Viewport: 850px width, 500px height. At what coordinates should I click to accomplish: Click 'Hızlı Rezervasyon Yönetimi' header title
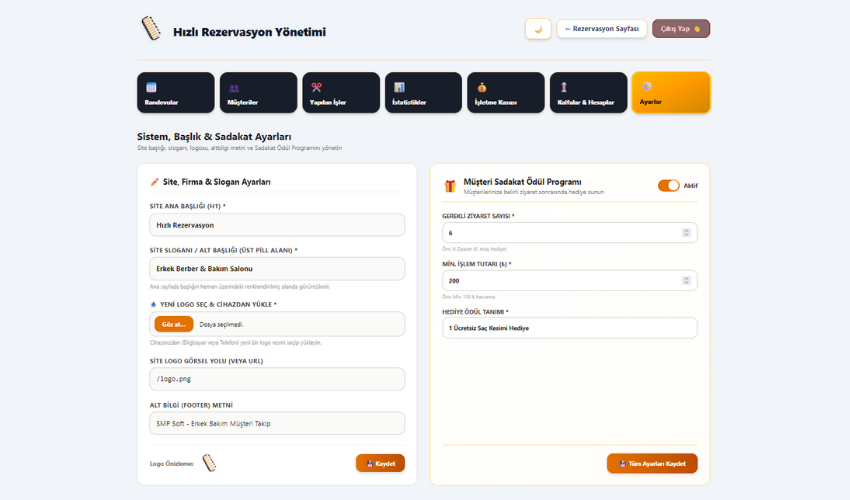tap(249, 32)
